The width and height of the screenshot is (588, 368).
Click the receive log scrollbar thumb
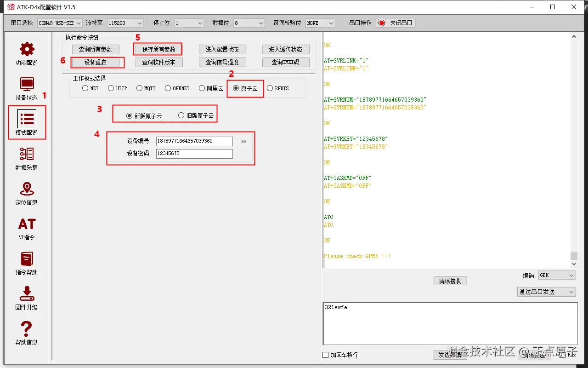coord(574,256)
